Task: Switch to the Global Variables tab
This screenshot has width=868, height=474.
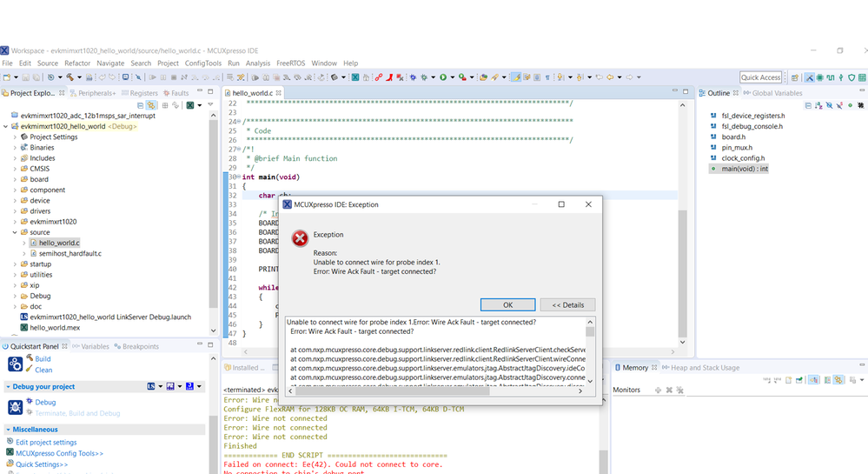Action: tap(772, 93)
